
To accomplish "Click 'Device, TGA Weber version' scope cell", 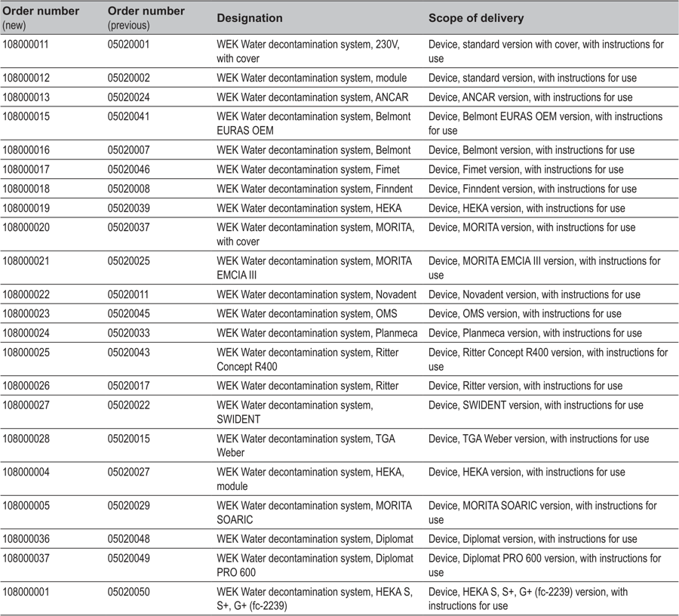I will [x=539, y=439].
